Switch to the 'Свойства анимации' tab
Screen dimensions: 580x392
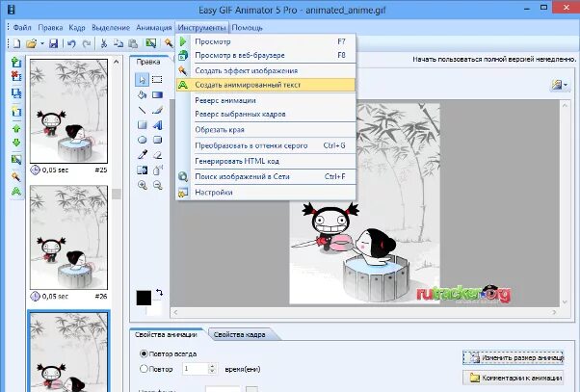point(166,334)
